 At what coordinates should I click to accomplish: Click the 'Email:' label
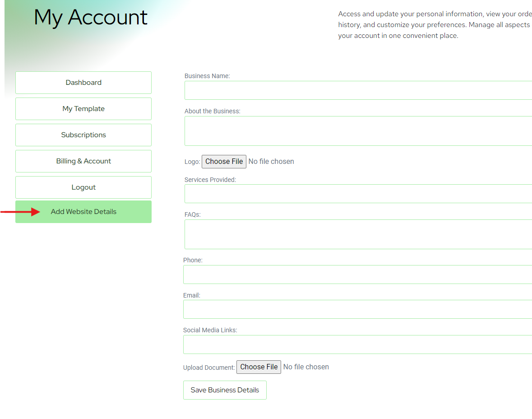tap(192, 295)
